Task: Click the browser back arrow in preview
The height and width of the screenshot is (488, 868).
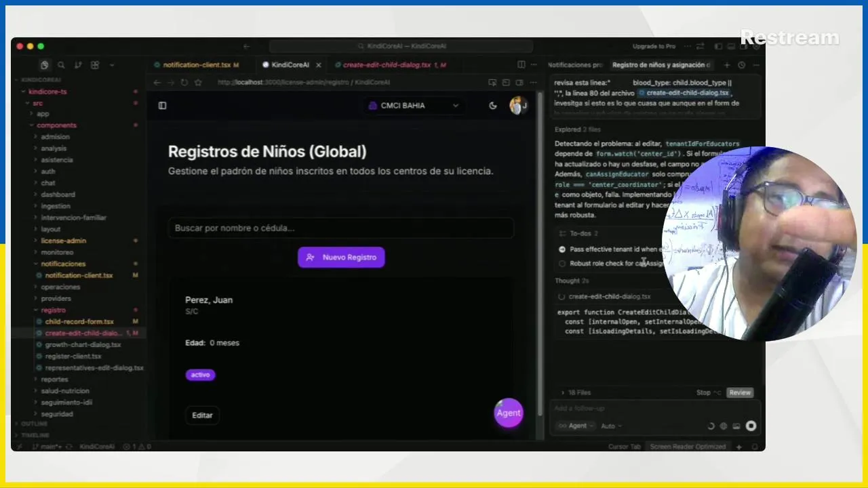Action: click(x=157, y=82)
